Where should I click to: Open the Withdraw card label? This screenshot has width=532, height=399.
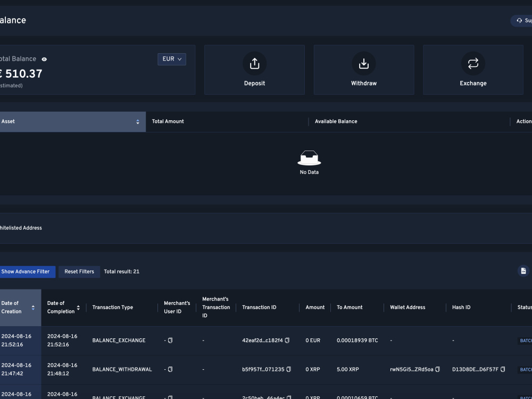pos(364,83)
